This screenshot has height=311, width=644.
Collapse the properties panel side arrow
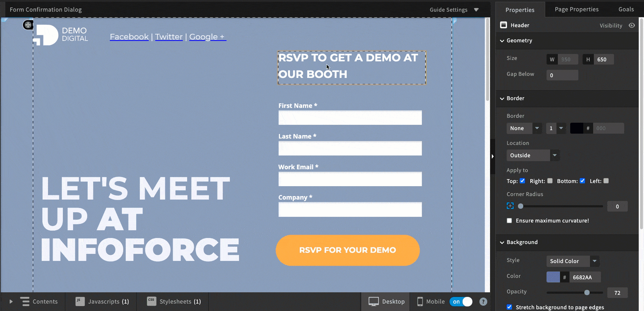pos(493,157)
